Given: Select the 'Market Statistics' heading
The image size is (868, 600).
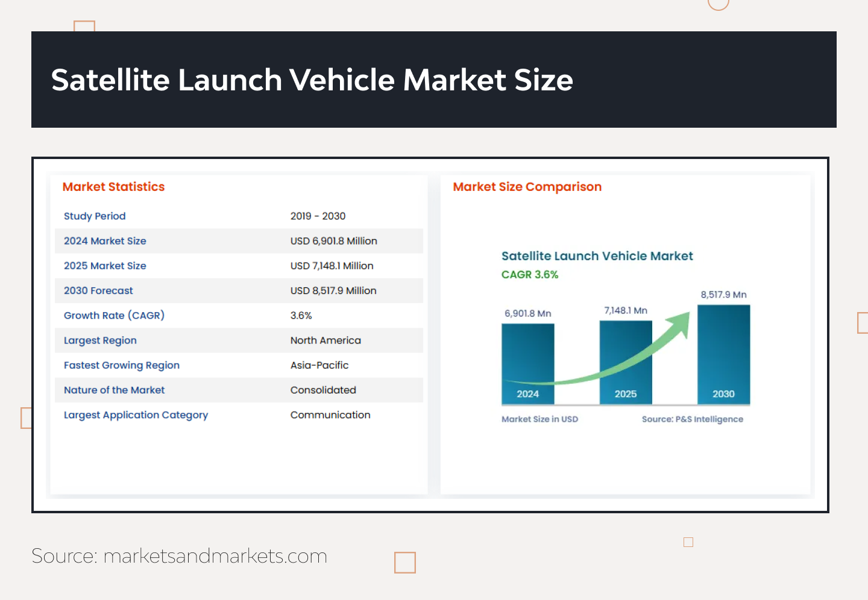Looking at the screenshot, I should point(113,187).
